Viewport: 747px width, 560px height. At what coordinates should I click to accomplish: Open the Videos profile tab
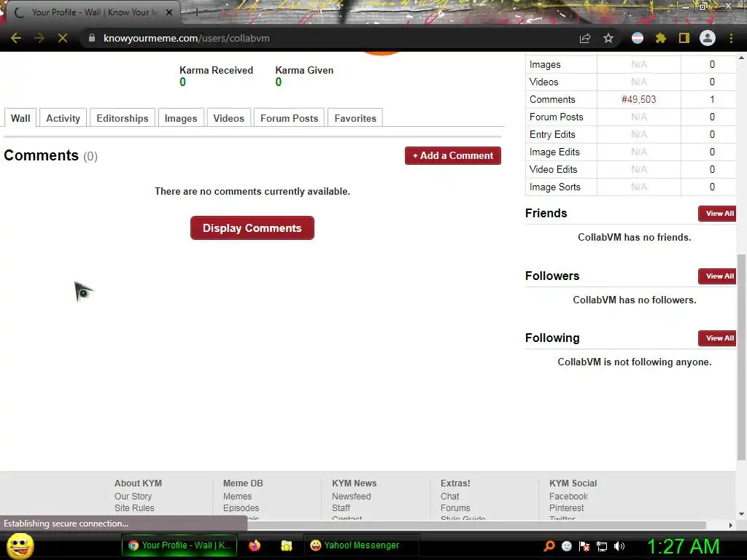coord(228,118)
